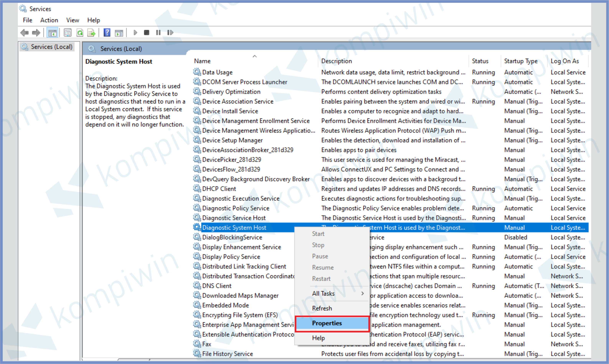Open the View menu
This screenshot has width=609, height=364.
click(72, 20)
